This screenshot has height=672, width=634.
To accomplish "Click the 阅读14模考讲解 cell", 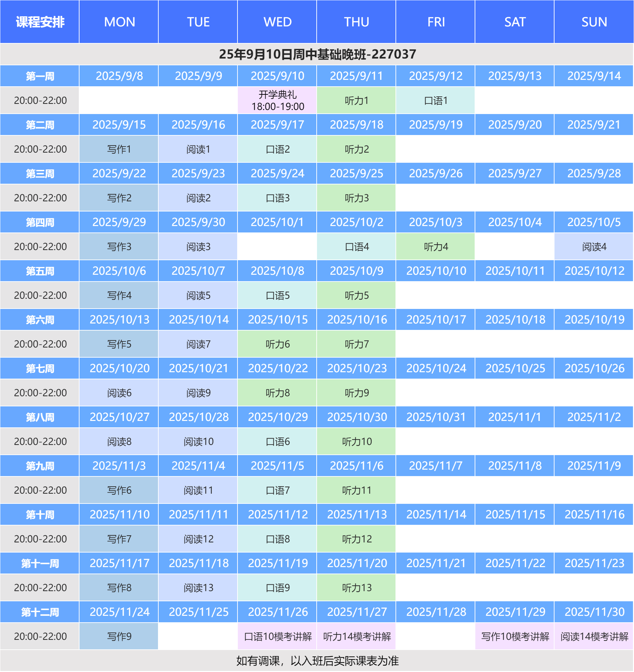I will pos(594,636).
